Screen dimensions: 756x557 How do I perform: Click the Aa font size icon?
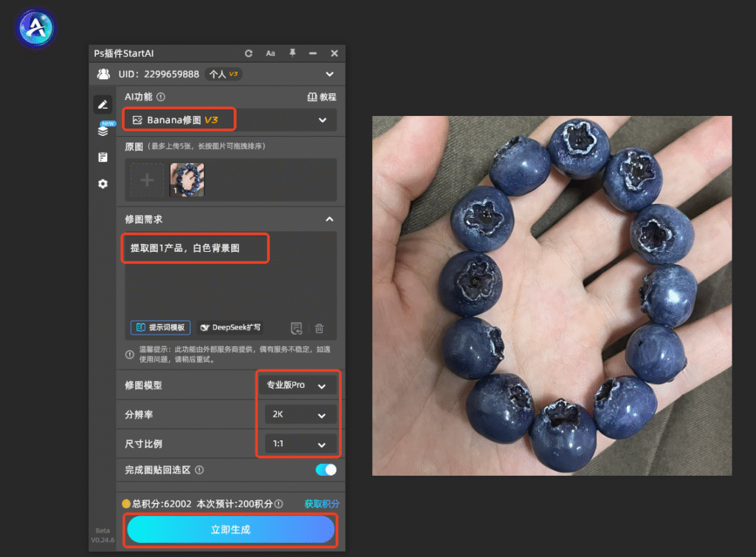(x=270, y=53)
